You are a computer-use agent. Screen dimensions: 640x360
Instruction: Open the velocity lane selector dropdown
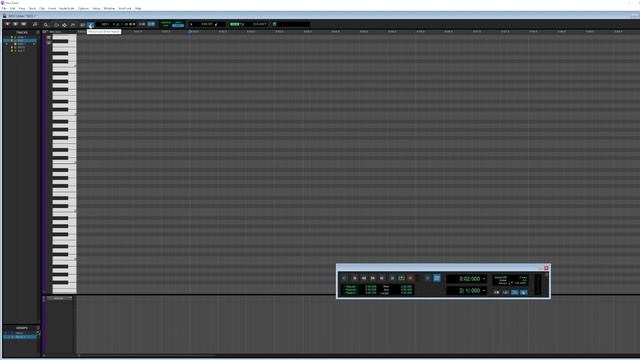[59, 298]
